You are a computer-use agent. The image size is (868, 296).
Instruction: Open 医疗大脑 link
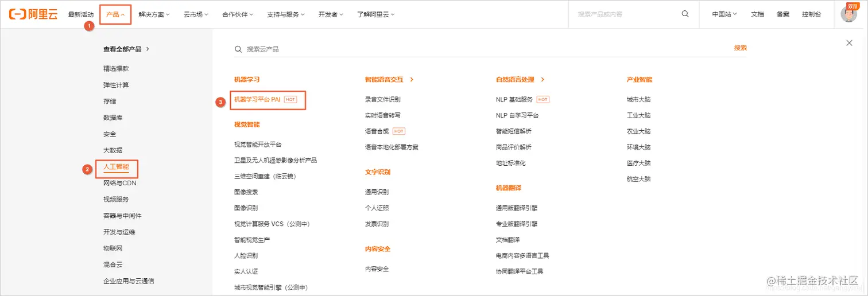click(638, 163)
